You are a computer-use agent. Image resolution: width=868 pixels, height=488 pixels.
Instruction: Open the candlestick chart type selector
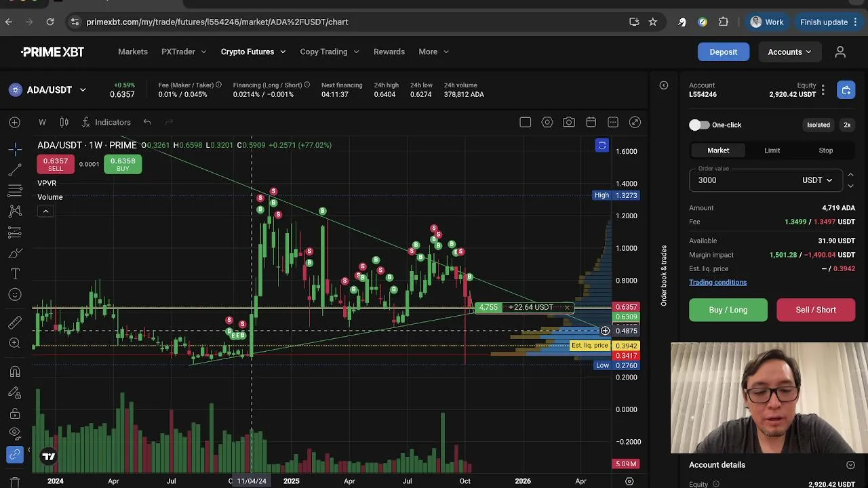point(64,123)
